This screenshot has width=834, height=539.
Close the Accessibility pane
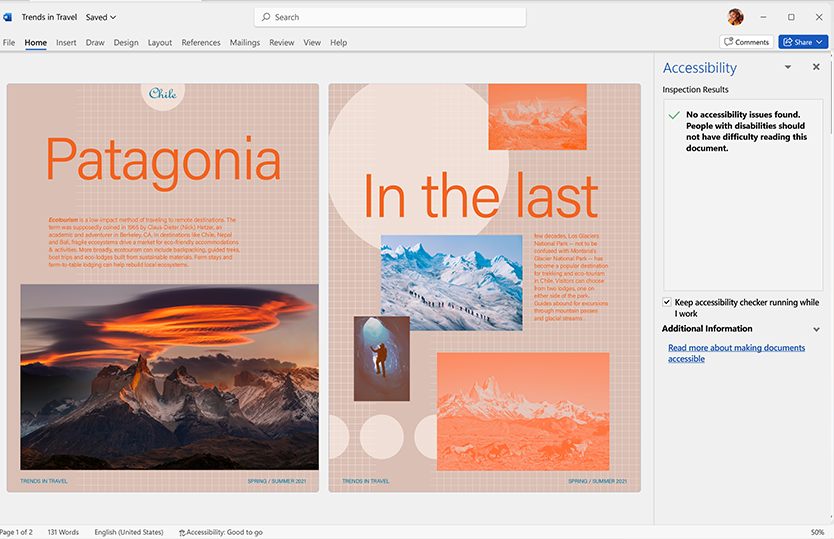(x=816, y=67)
